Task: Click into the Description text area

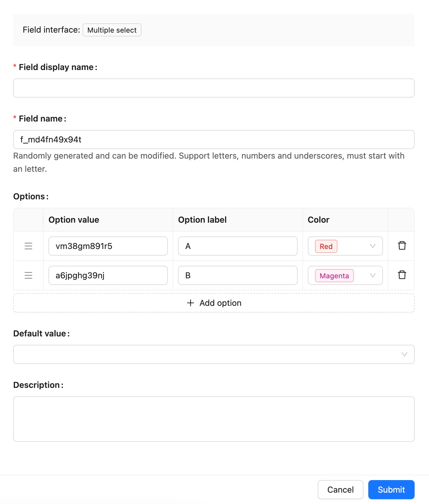Action: point(214,419)
